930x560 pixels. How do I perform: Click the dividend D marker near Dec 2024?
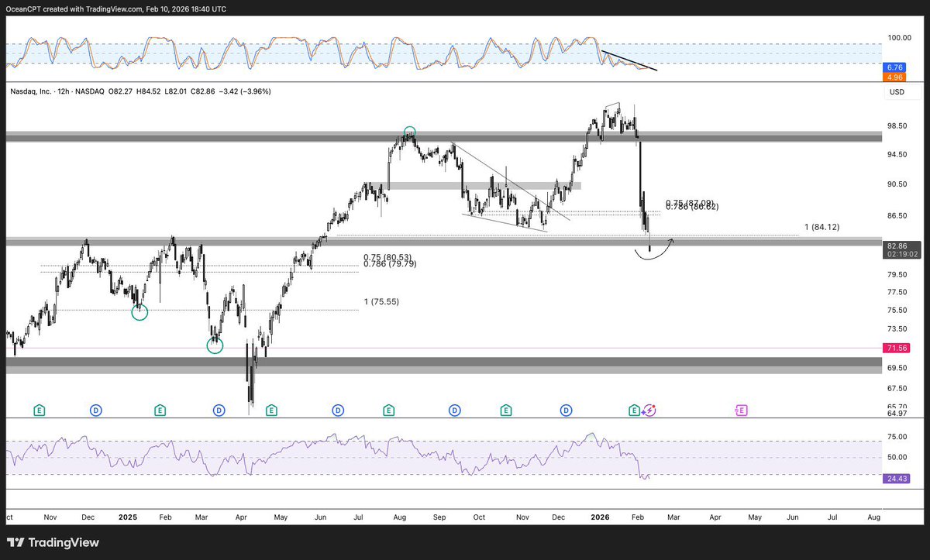point(95,409)
